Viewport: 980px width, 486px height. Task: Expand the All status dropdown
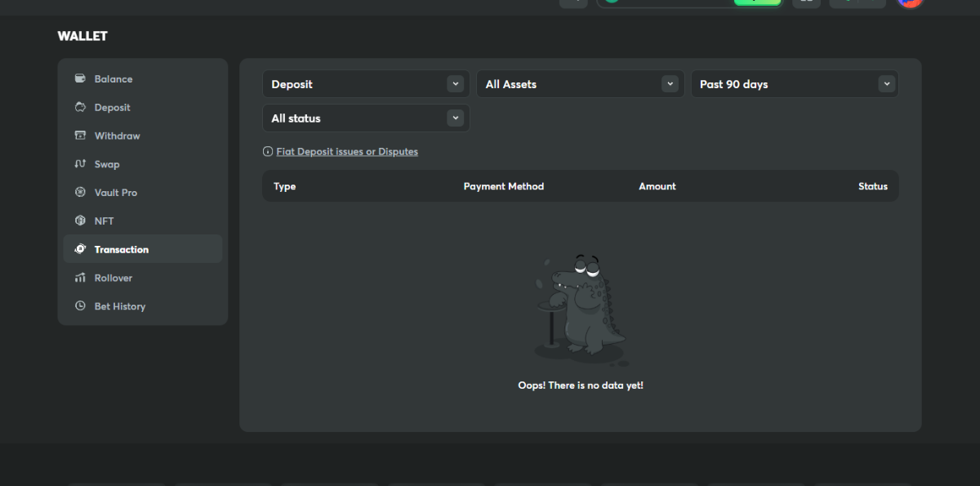tap(365, 118)
